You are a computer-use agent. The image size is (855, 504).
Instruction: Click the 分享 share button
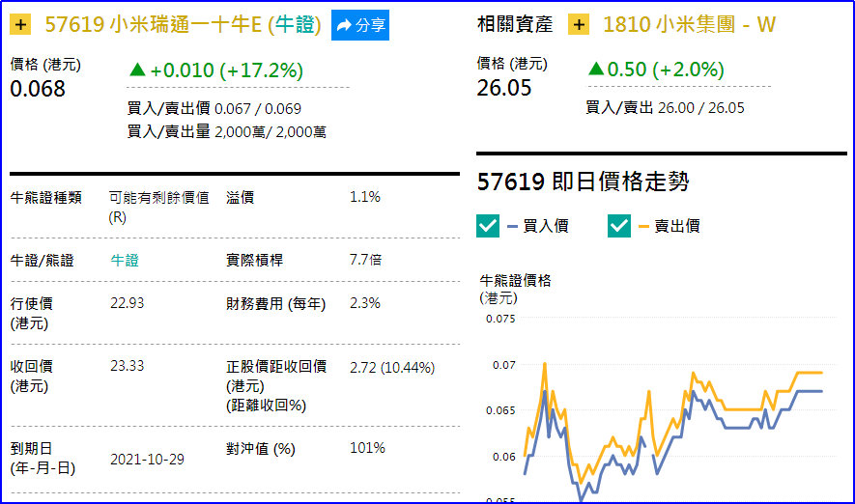pos(360,25)
